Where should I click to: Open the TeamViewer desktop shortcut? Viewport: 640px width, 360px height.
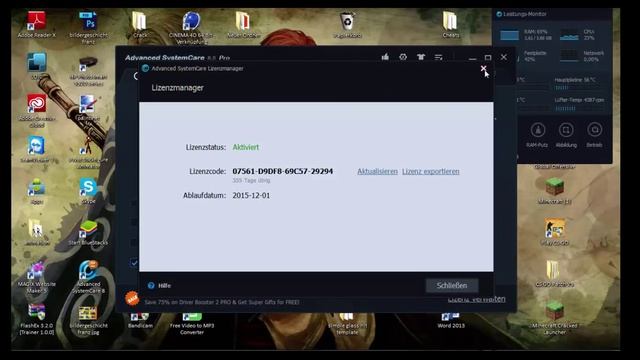tap(36, 150)
